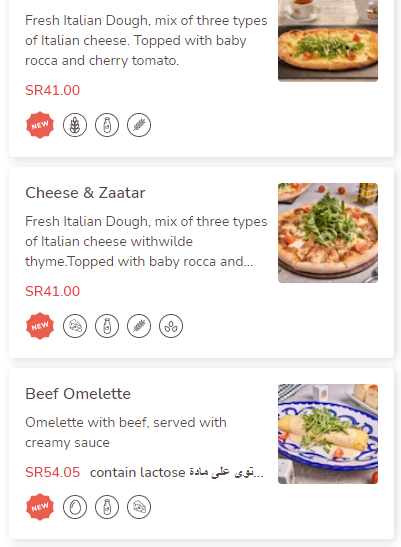Viewport: 401px width, 547px height.
Task: Click the seeds allergen icon under Cheese & Zaatar
Action: [x=171, y=326]
